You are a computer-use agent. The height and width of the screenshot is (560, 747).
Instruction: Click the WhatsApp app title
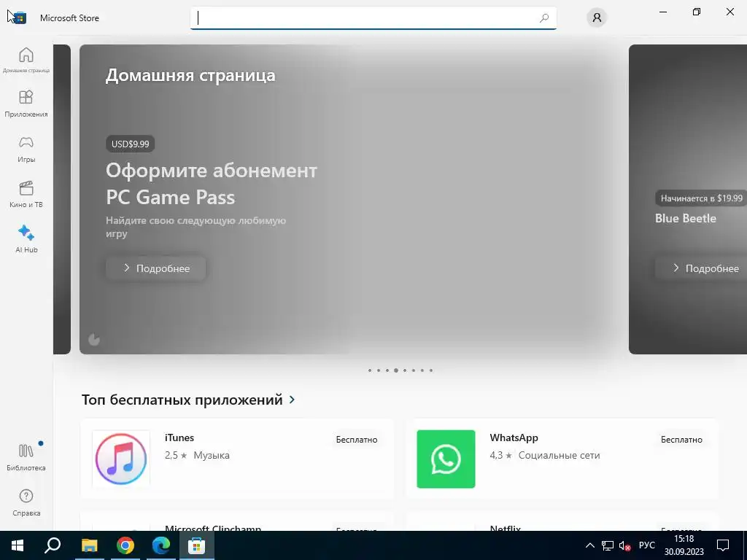tap(514, 437)
